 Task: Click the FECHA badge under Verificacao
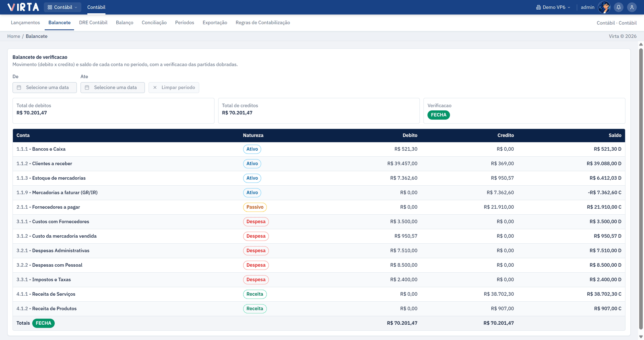point(439,115)
